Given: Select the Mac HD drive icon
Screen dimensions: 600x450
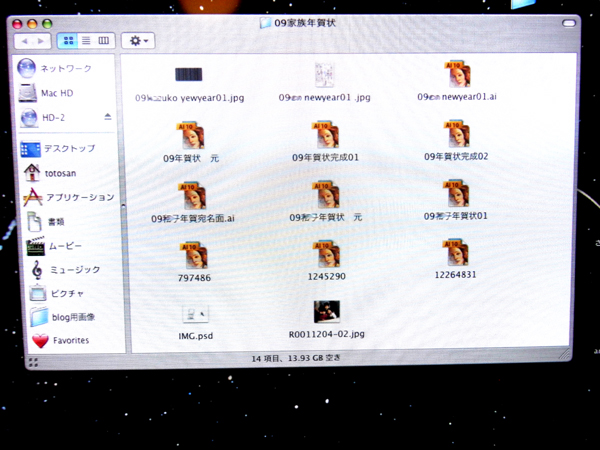Looking at the screenshot, I should 28,93.
